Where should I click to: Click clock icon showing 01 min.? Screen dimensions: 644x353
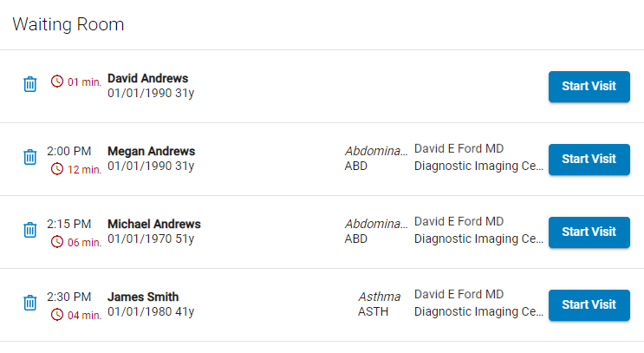[x=57, y=82]
